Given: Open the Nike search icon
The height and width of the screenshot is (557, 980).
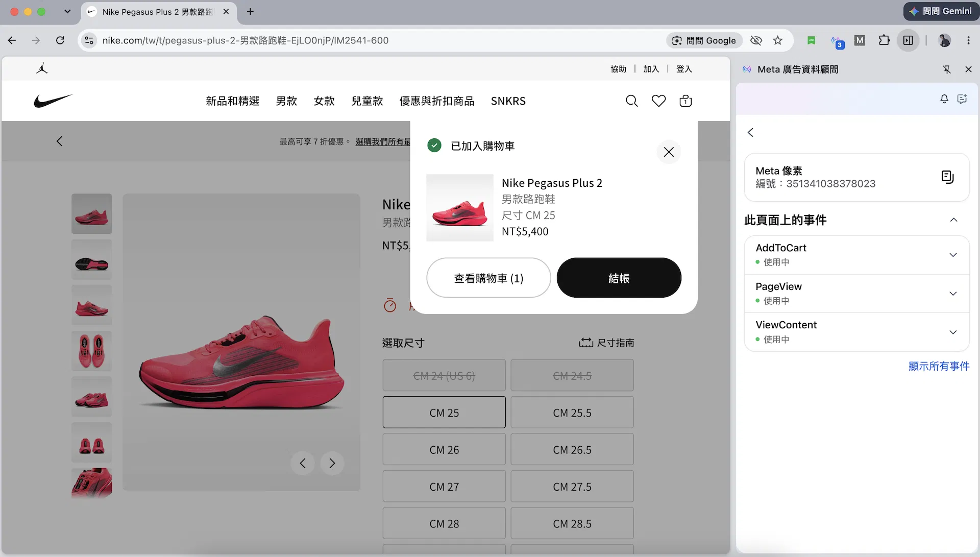Looking at the screenshot, I should pos(631,101).
